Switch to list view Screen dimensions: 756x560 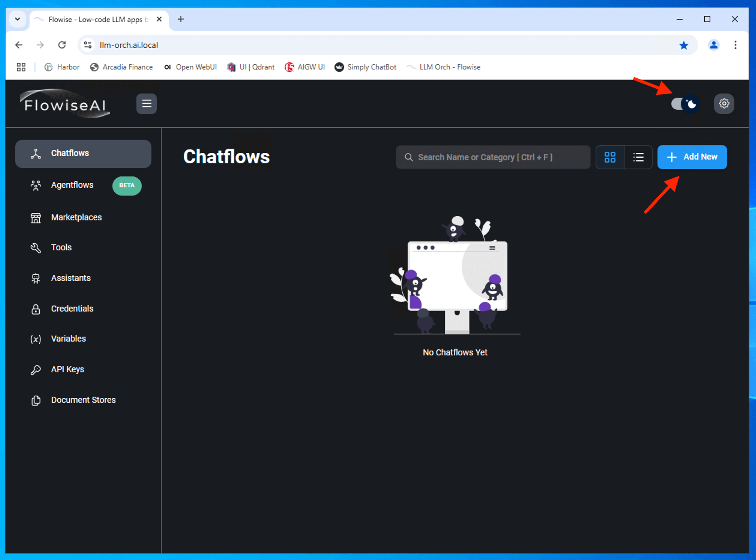point(638,157)
